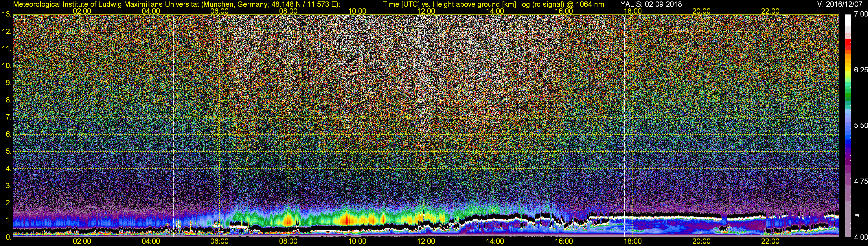Click the 'V: 2016/12/07' version label

pos(839,4)
